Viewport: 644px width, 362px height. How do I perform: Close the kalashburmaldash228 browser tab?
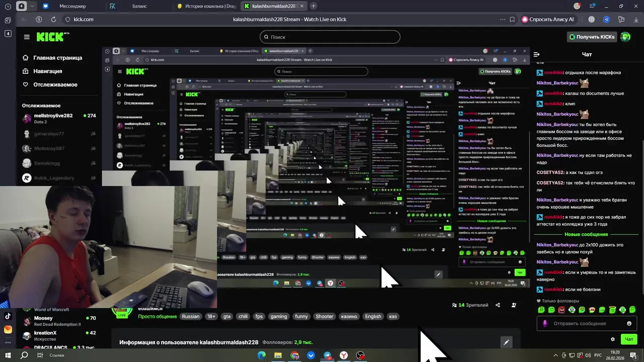302,6
